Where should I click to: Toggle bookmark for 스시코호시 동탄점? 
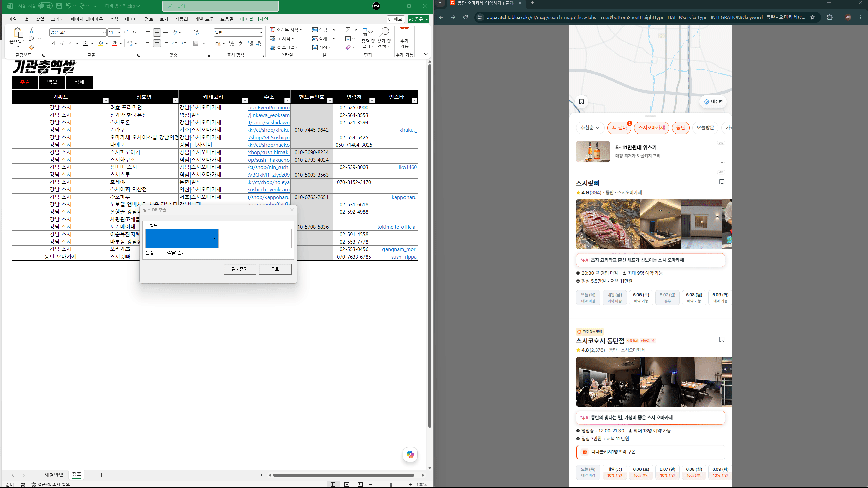point(722,340)
